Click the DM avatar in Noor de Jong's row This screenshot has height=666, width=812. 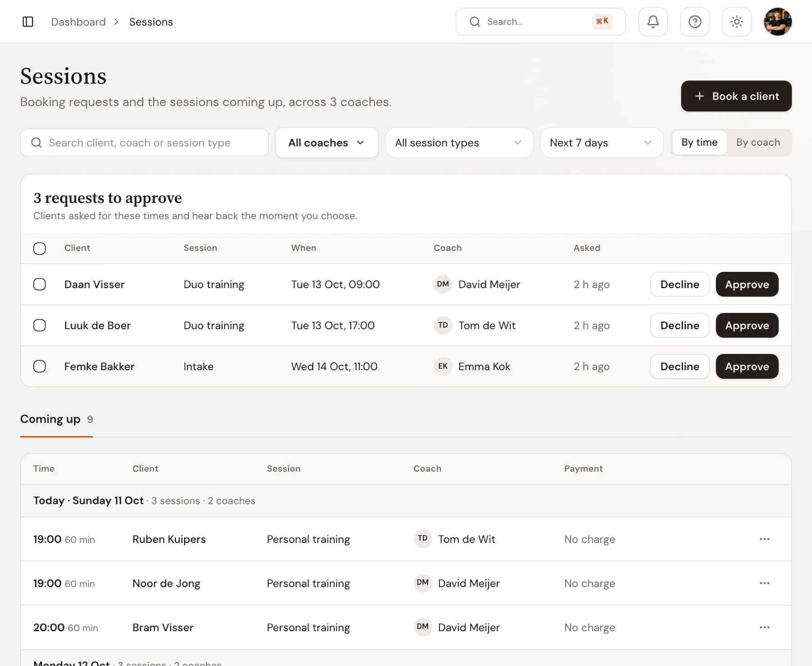[x=423, y=583]
